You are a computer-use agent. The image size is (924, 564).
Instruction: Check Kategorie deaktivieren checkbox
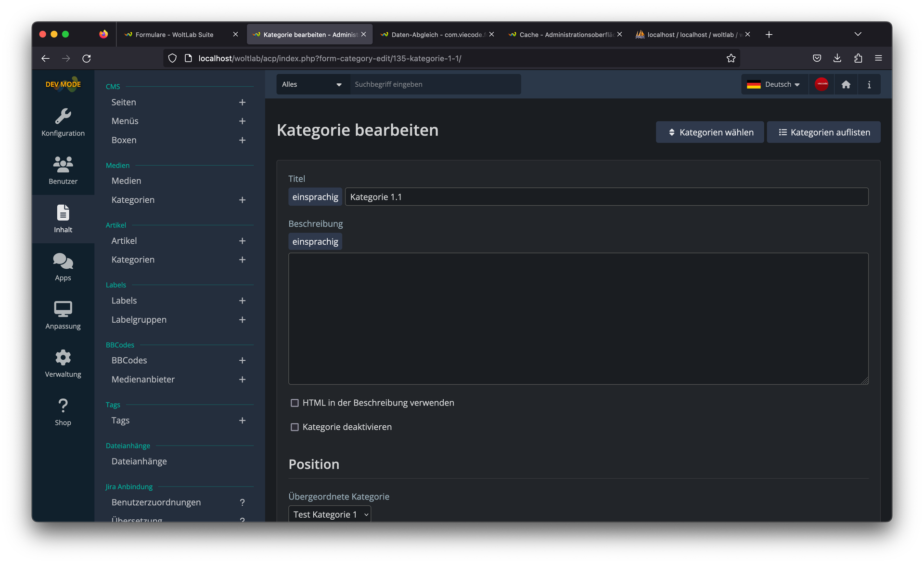[295, 427]
